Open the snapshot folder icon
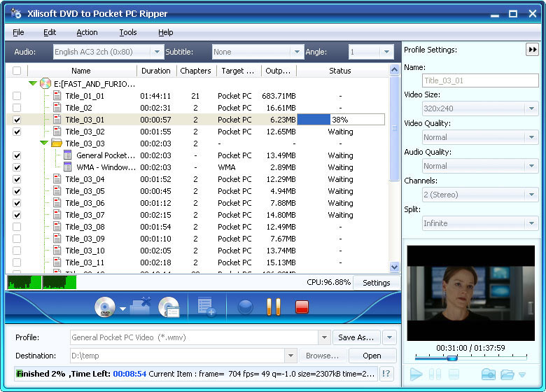 507,374
